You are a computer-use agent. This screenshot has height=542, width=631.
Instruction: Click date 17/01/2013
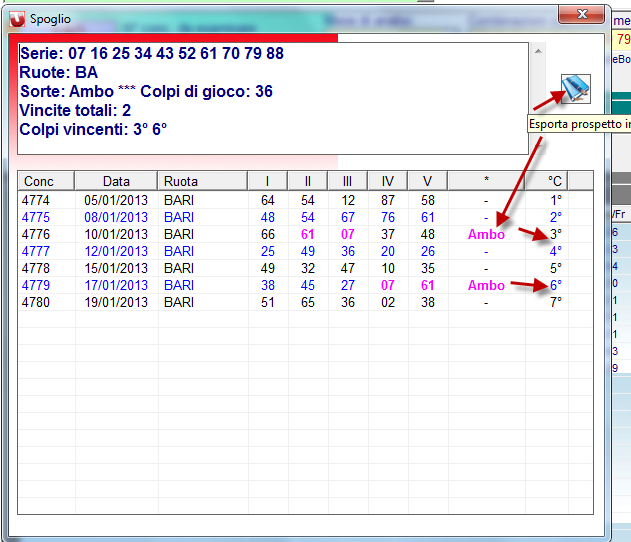(x=116, y=285)
